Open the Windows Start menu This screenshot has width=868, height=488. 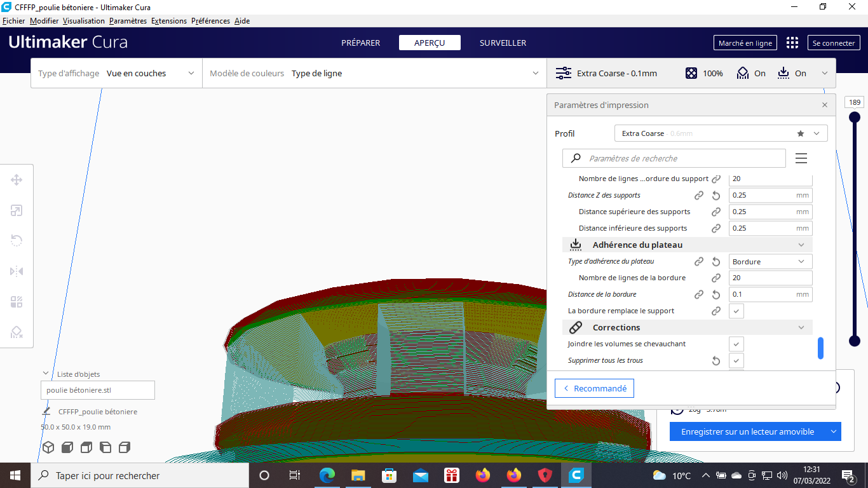(x=15, y=475)
